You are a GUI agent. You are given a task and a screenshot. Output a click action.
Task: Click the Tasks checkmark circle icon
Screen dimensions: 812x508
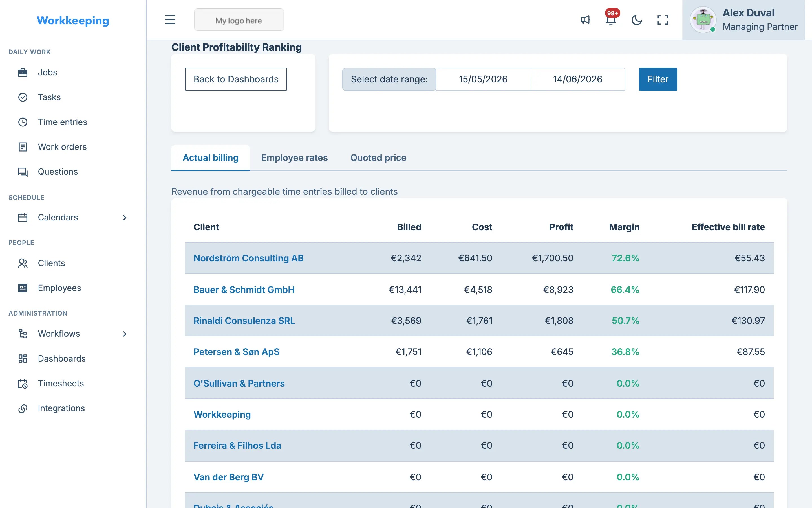[23, 97]
